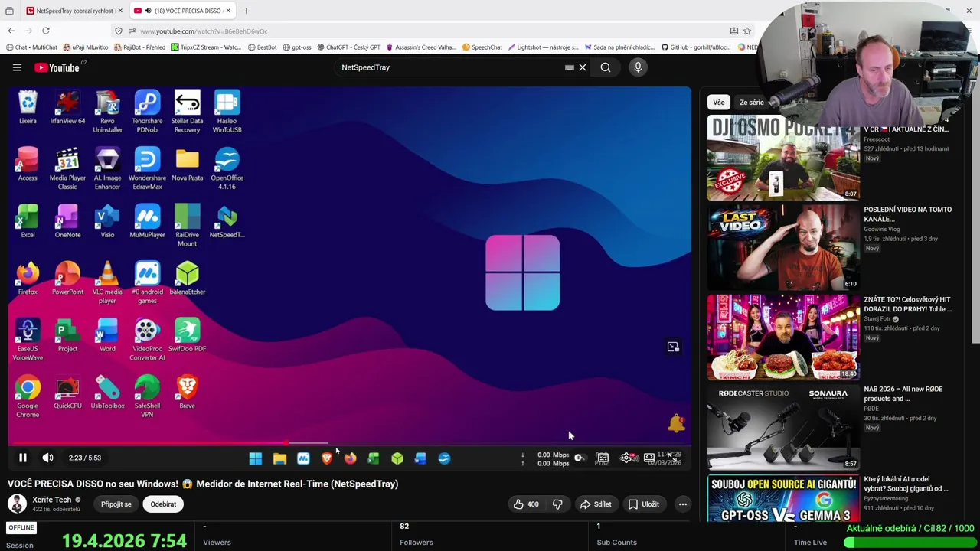Subscribe with Odebírat button
980x551 pixels.
click(x=163, y=504)
